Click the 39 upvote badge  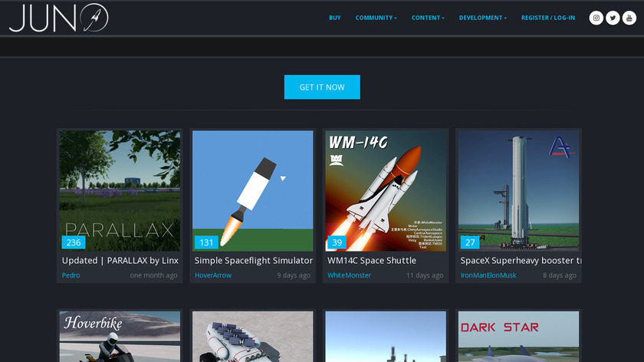337,242
